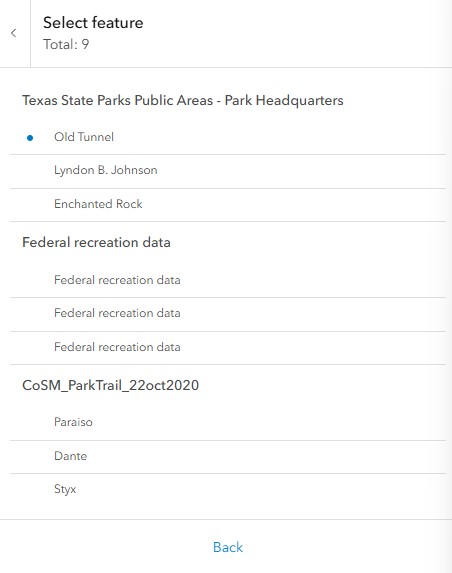This screenshot has height=573, width=452.
Task: Open the third Federal recreation data item
Action: 228,348
